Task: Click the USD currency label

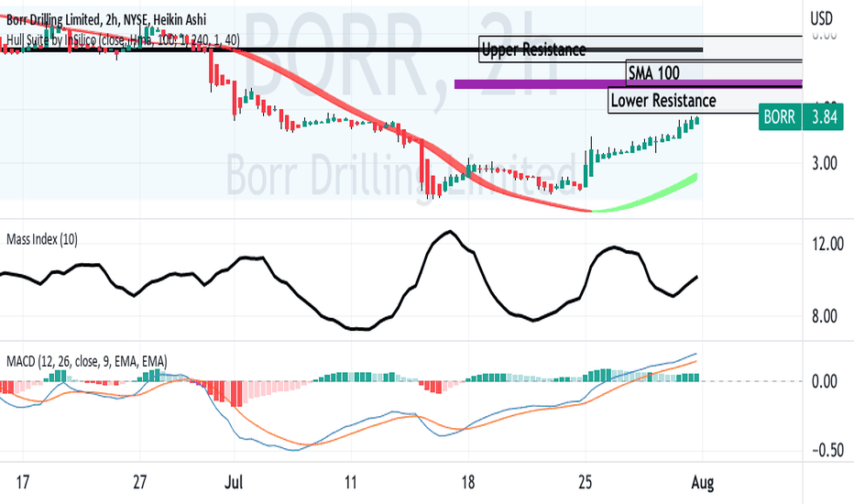Action: coord(821,19)
